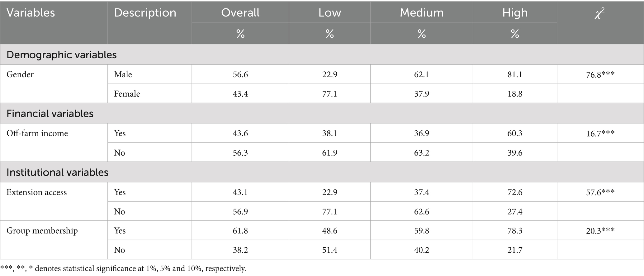Click the Variables column header
This screenshot has width=644, height=276.
[x=31, y=13]
